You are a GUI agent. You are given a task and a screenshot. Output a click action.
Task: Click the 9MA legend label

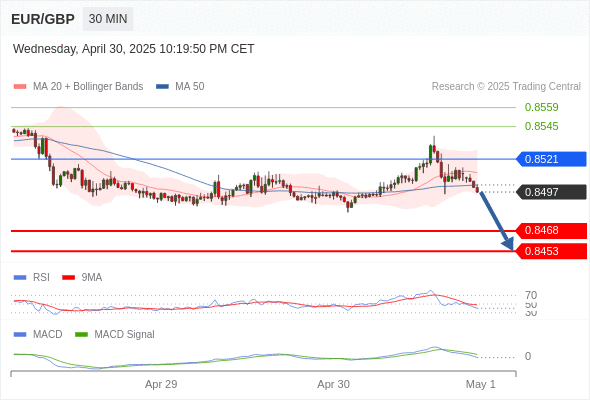pos(92,278)
